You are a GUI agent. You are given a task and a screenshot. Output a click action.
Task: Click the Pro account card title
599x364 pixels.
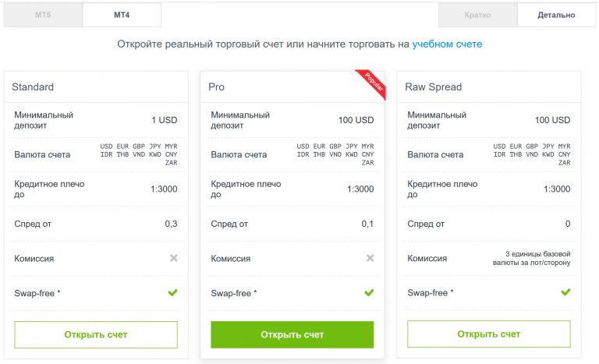click(216, 87)
